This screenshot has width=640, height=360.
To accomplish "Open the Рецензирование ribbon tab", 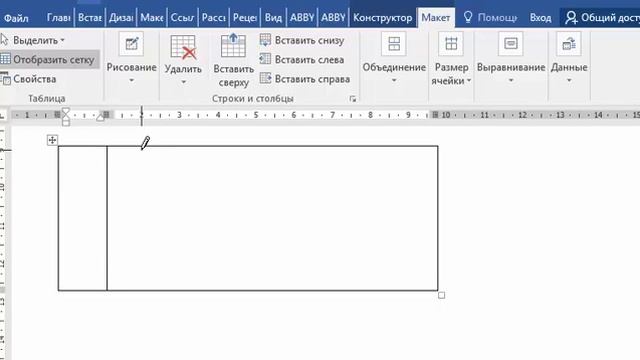I will pos(245,18).
